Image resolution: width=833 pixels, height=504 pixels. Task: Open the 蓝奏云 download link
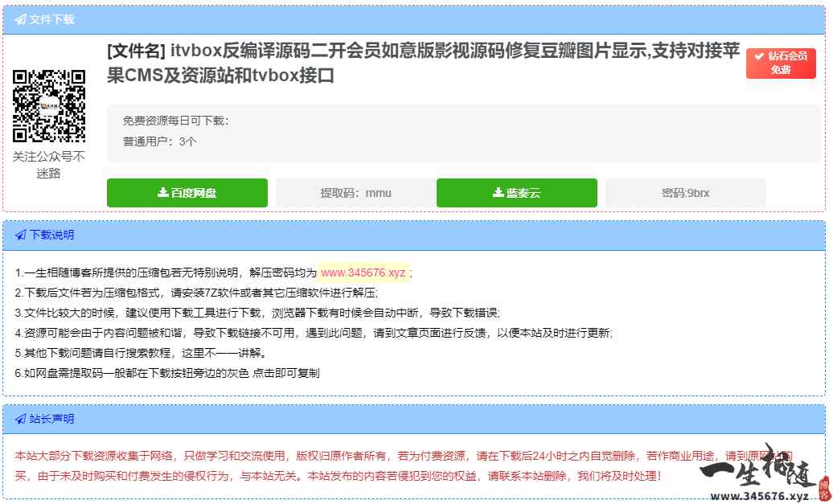517,192
